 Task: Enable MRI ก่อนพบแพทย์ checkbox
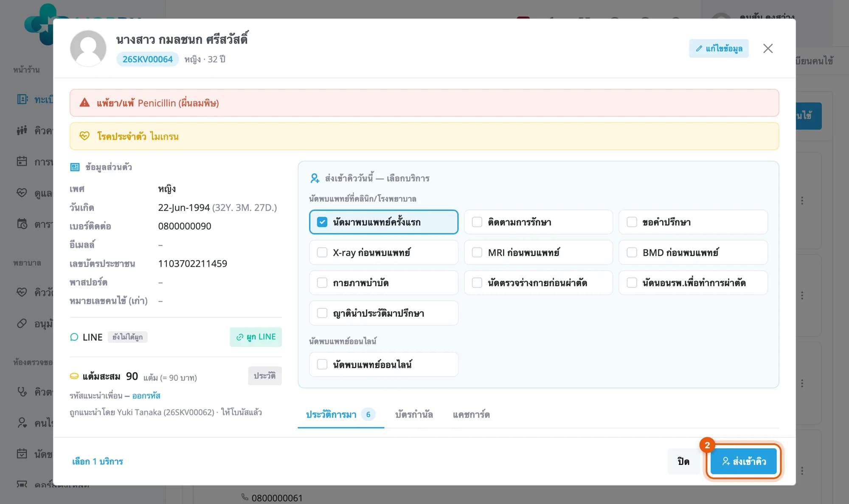click(x=477, y=252)
